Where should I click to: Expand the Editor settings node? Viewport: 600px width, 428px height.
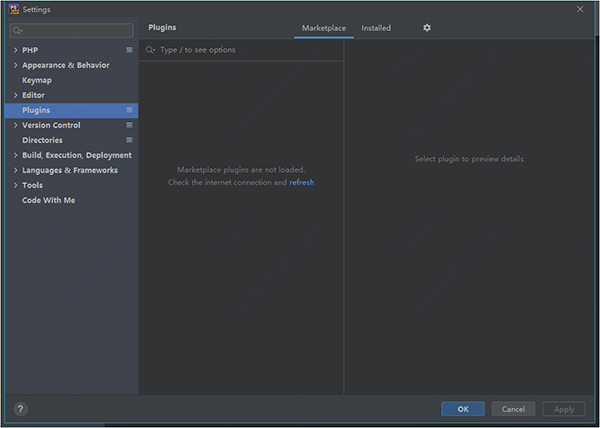click(x=14, y=95)
